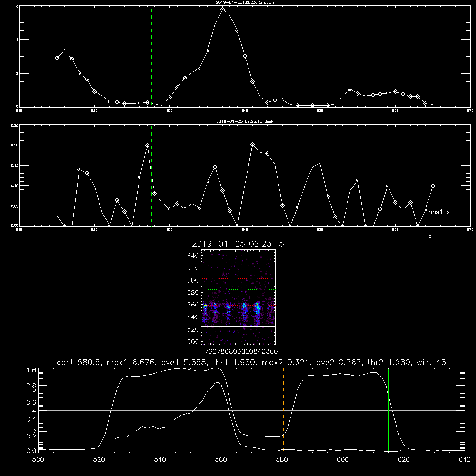Click the orange dashed center line in bottom plot
Screen dimensions: 476x476
click(x=283, y=410)
